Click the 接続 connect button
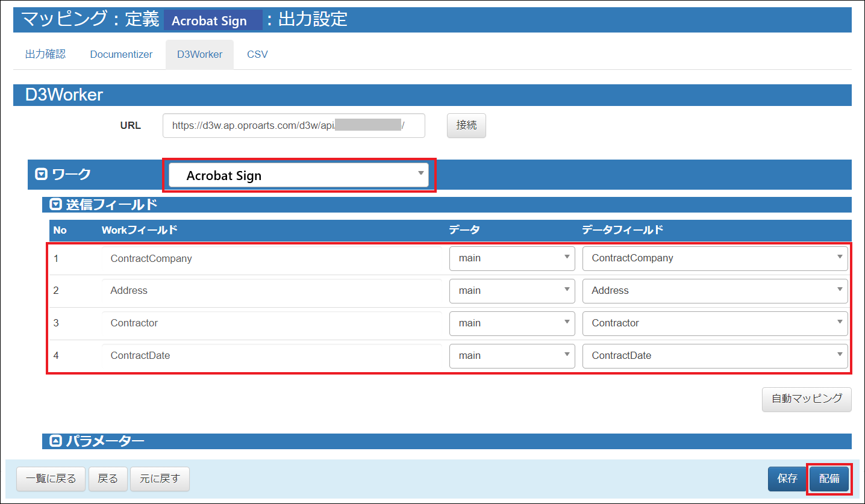 point(466,125)
